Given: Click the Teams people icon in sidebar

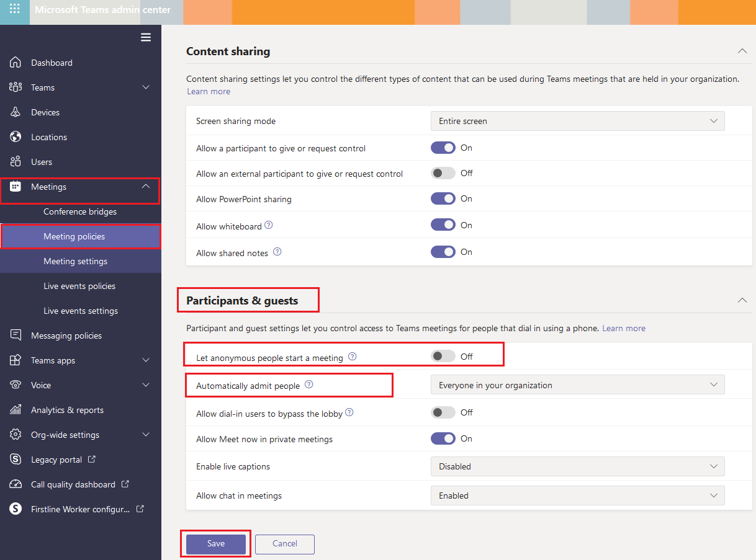Looking at the screenshot, I should 16,87.
